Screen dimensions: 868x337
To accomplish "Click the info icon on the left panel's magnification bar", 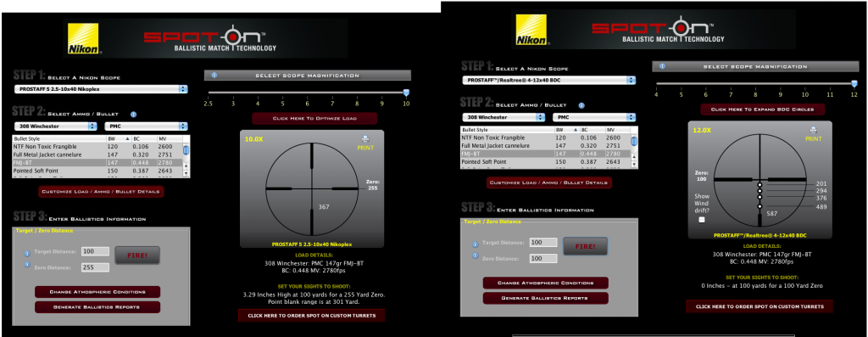I will click(x=214, y=75).
